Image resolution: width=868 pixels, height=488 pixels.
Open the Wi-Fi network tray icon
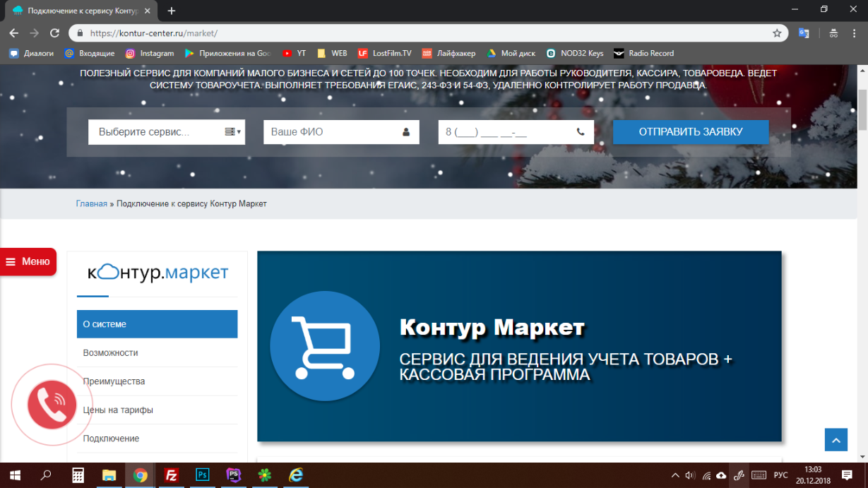click(x=706, y=475)
